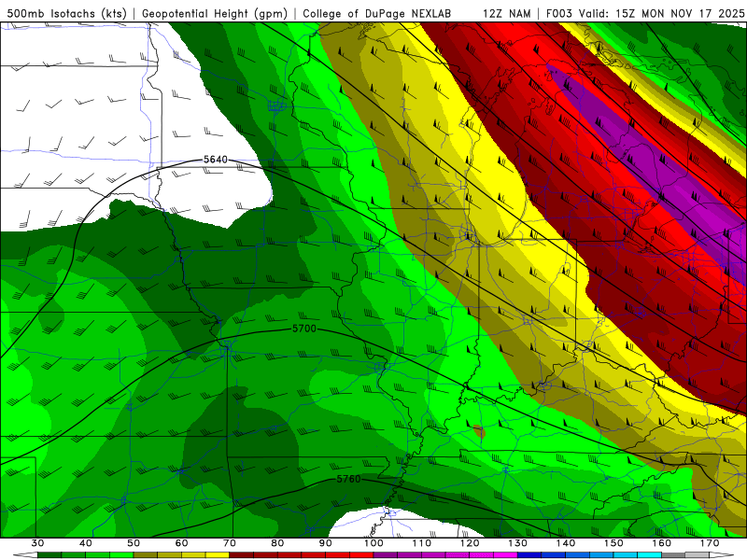The width and height of the screenshot is (747, 560).
Task: Pick the dark gray swatch in the color bar
Action: [x=673, y=555]
